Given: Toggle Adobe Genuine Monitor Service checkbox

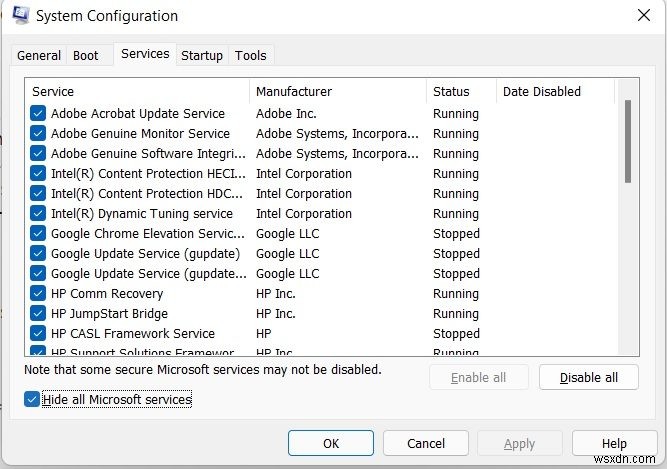Looking at the screenshot, I should (x=38, y=134).
